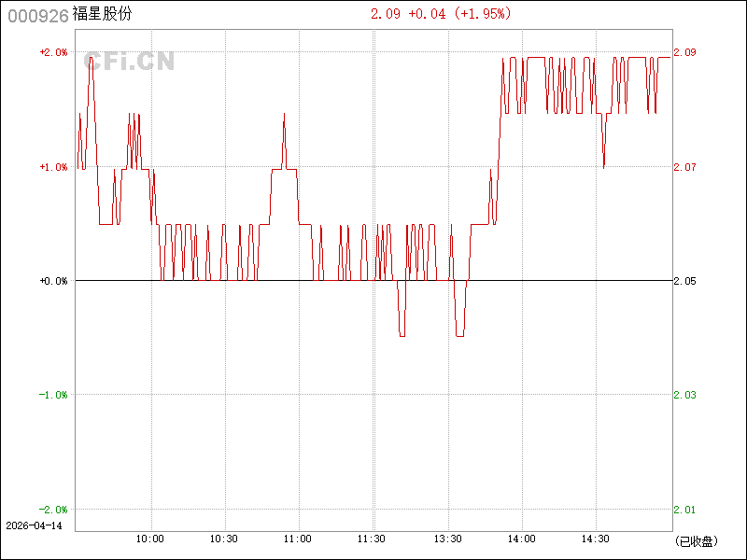This screenshot has height=560, width=747.
Task: Select the +2.0% left axis label
Action: pyautogui.click(x=53, y=52)
